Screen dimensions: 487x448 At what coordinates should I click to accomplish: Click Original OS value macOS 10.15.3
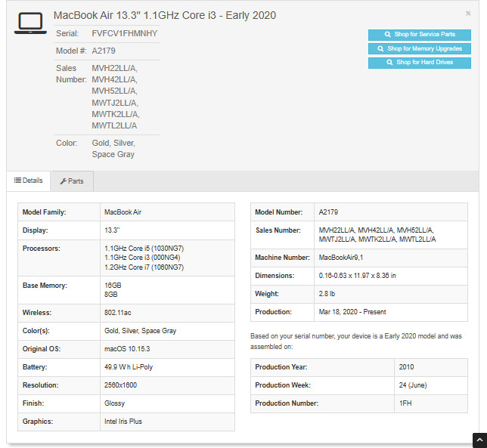pos(127,349)
